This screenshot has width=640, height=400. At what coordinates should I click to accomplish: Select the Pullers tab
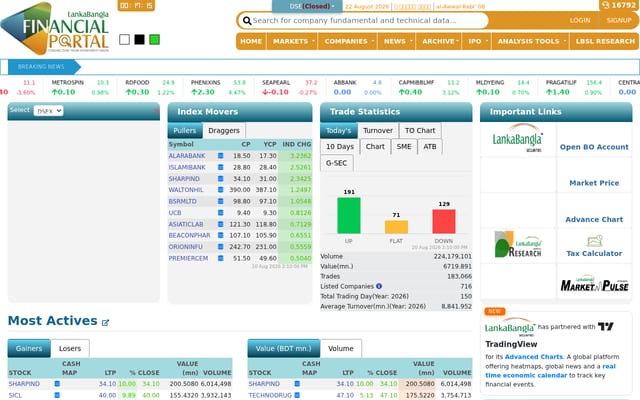(x=185, y=131)
